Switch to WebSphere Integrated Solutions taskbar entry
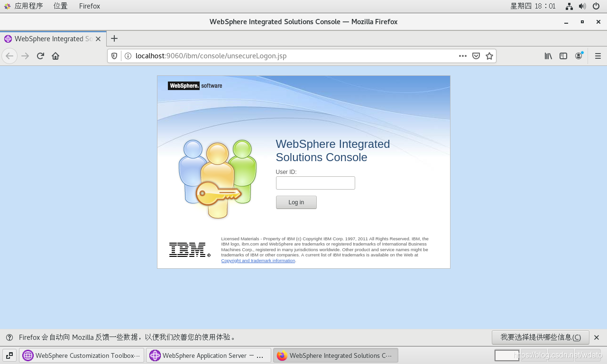The width and height of the screenshot is (607, 364). click(336, 355)
